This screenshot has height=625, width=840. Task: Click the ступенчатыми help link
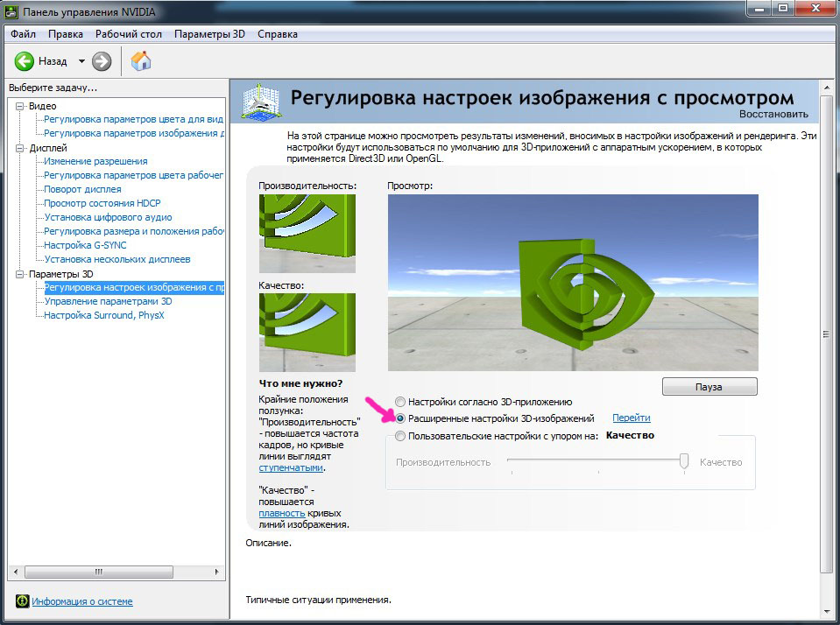coord(291,467)
